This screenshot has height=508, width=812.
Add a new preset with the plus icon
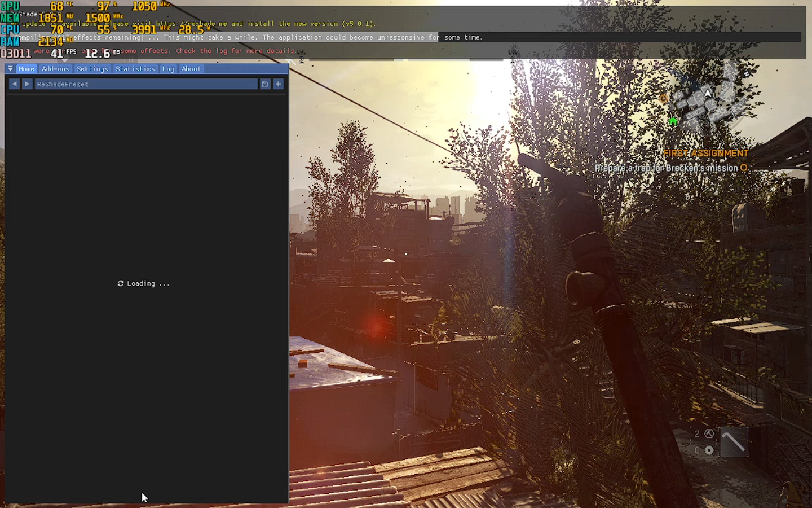tap(279, 84)
